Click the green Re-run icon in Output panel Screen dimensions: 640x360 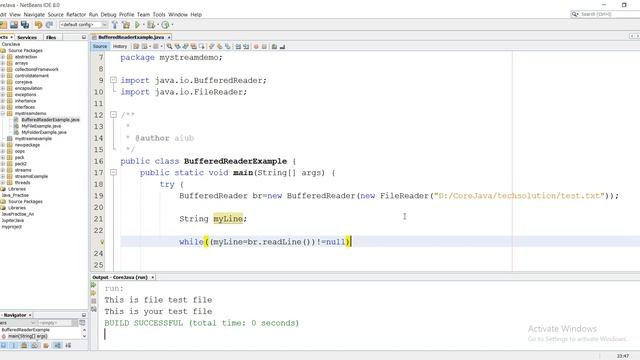point(93,285)
